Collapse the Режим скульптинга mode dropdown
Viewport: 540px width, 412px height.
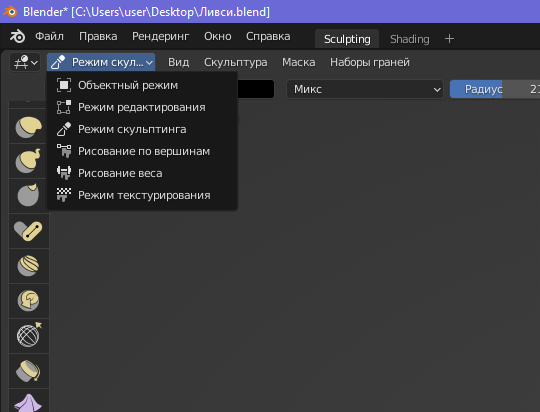(x=101, y=62)
